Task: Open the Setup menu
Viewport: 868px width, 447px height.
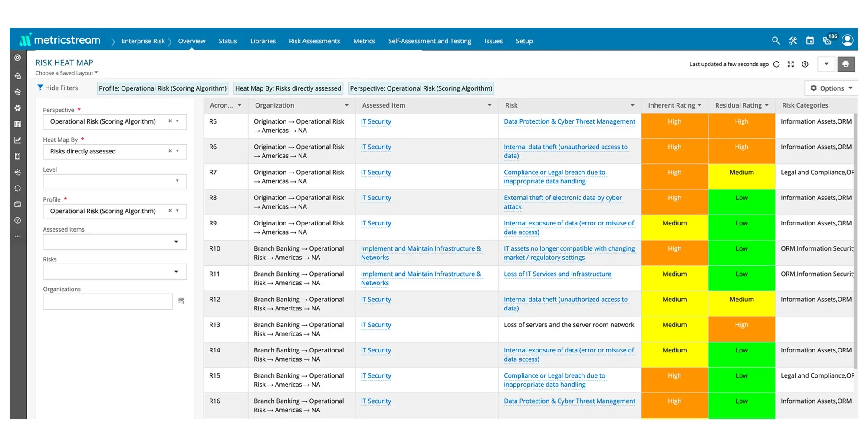Action: [x=524, y=41]
